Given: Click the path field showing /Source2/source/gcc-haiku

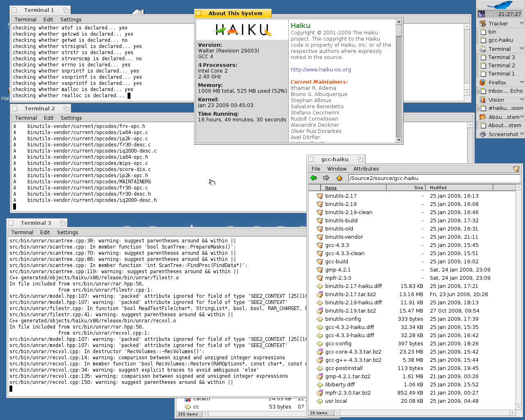Looking at the screenshot, I should pos(434,178).
